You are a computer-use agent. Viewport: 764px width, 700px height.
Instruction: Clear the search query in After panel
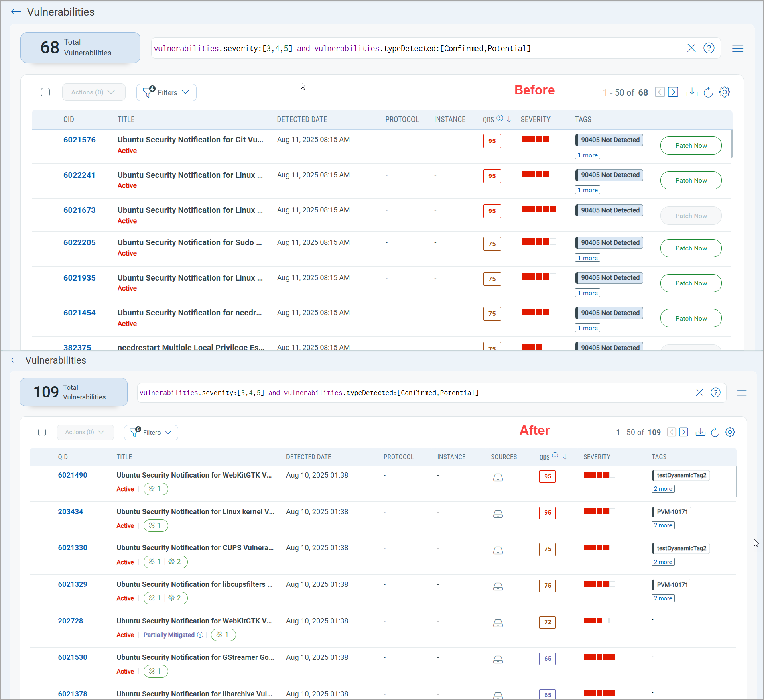coord(699,393)
